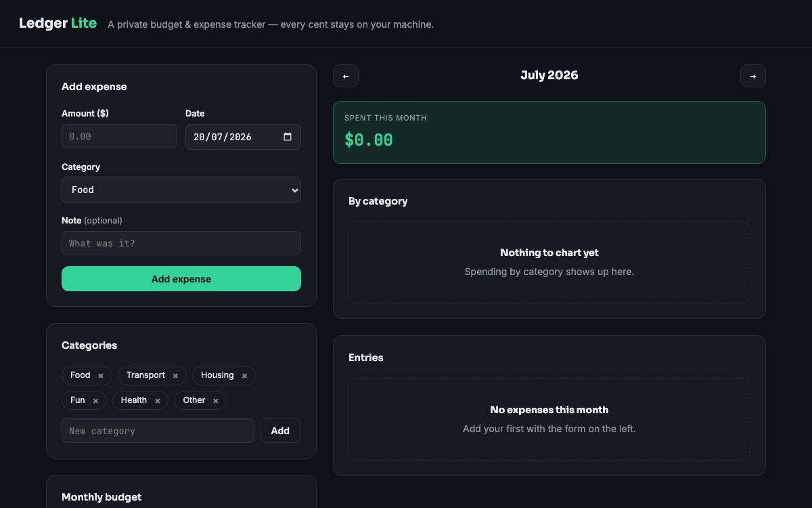The image size is (812, 508).
Task: Click Add next to New category
Action: pos(280,431)
